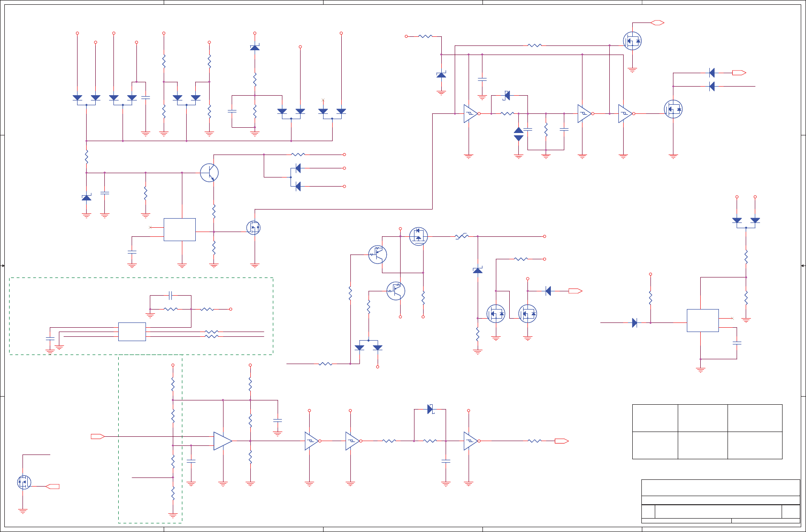Click the port right of the middle-circuit diode
This screenshot has height=532, width=806.
pos(575,291)
